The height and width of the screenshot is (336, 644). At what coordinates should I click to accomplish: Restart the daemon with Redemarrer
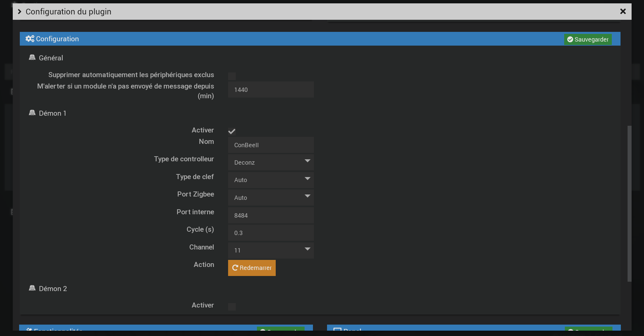(252, 268)
